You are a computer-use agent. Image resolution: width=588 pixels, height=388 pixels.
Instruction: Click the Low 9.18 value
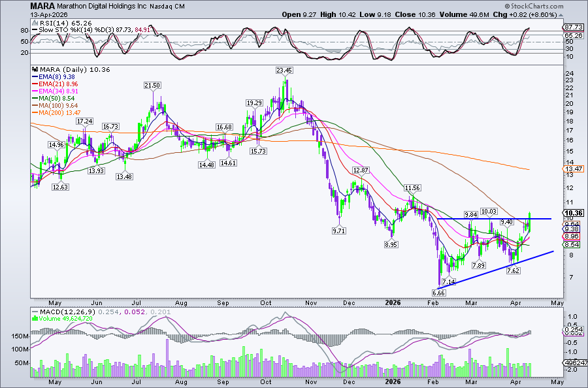click(x=375, y=14)
